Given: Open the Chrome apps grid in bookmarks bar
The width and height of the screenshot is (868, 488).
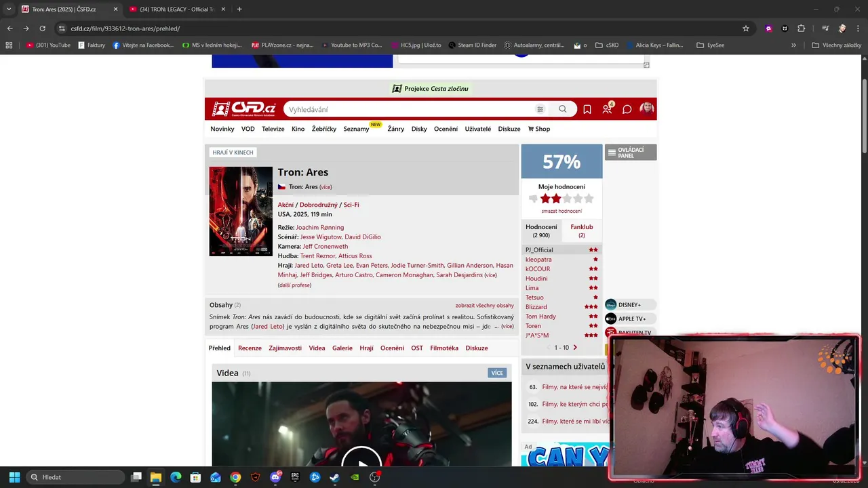Looking at the screenshot, I should point(9,45).
